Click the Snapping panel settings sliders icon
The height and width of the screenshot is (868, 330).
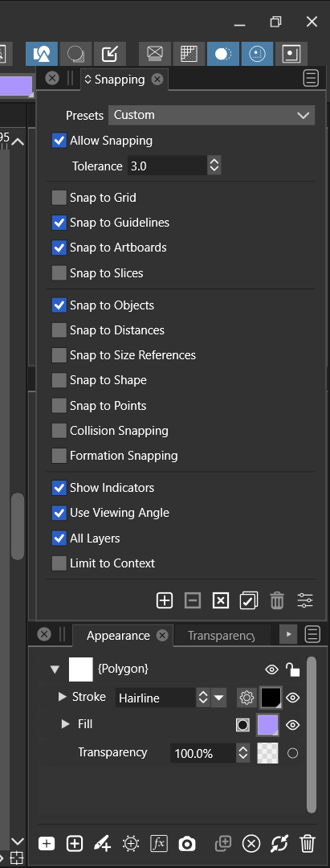[305, 600]
